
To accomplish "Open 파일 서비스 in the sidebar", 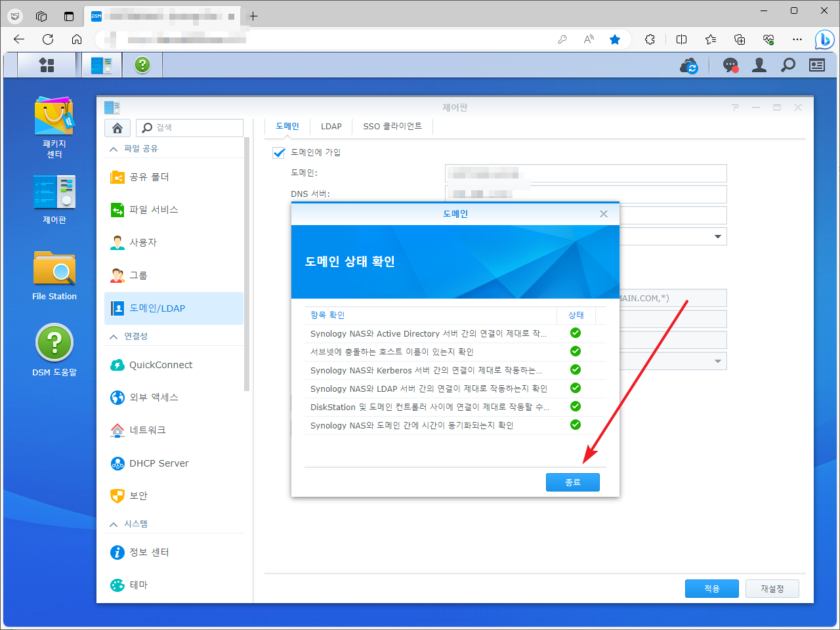I will click(174, 210).
